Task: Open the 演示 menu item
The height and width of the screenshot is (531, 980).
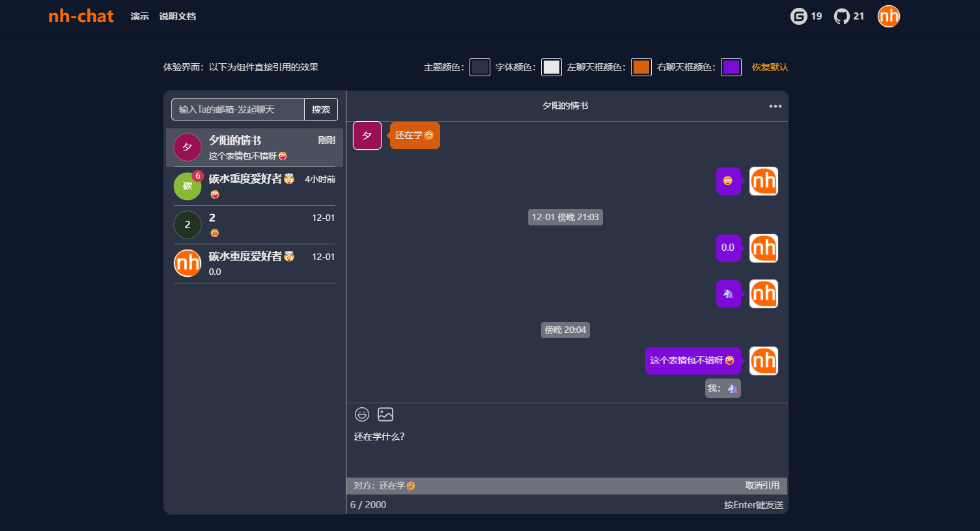Action: (x=139, y=16)
